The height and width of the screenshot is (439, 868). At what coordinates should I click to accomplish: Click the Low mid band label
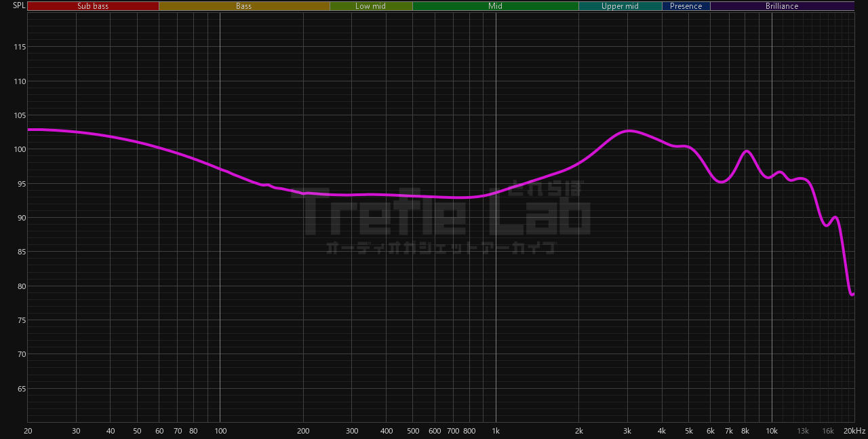[x=371, y=6]
